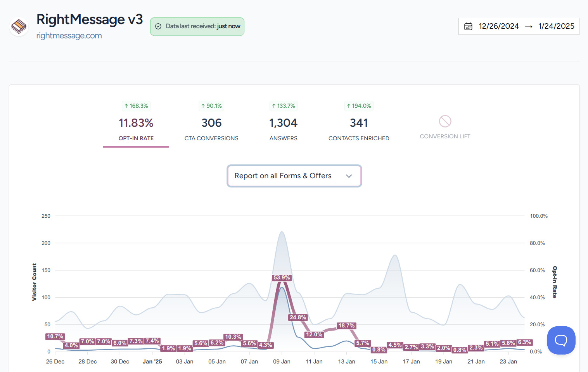Click the 53.9% peak data label
Screen dimensions: 588x372
282,277
